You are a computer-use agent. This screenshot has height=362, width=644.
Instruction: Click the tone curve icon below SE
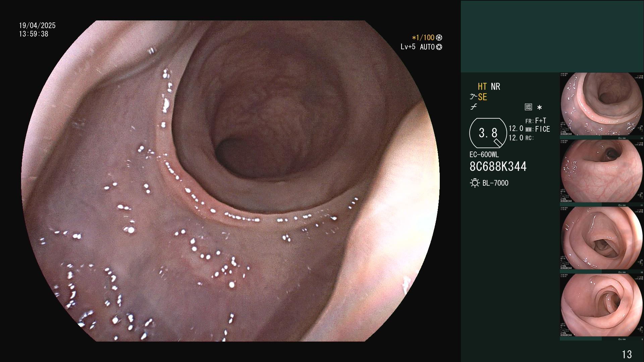[474, 107]
